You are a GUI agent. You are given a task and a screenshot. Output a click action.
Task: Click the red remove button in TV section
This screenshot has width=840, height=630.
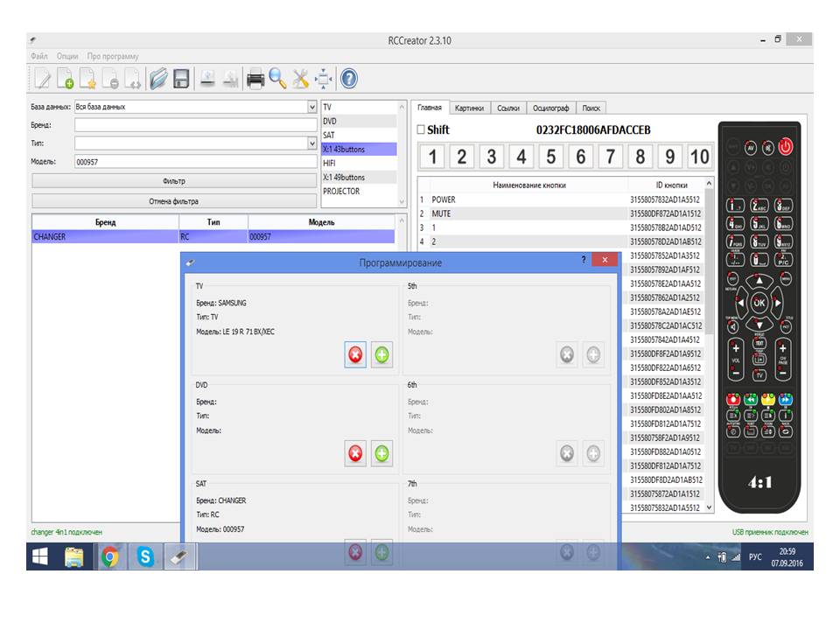click(355, 355)
